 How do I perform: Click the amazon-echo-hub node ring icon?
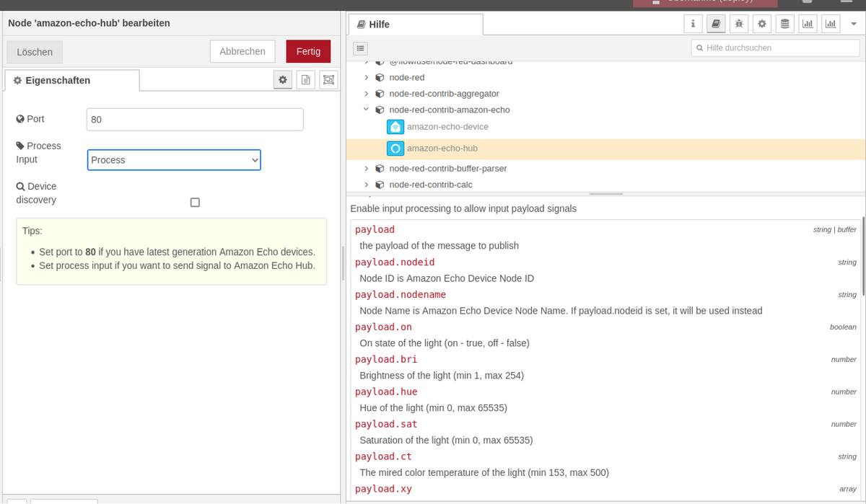coord(395,149)
